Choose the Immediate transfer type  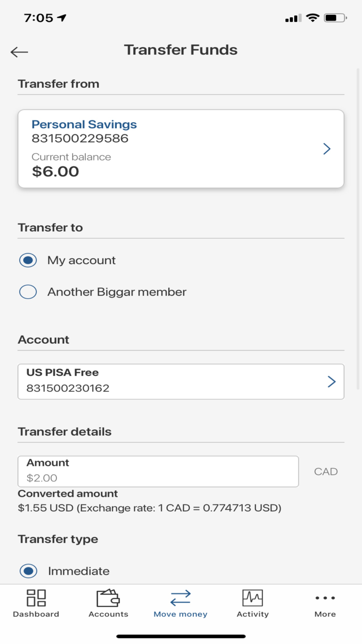29,571
